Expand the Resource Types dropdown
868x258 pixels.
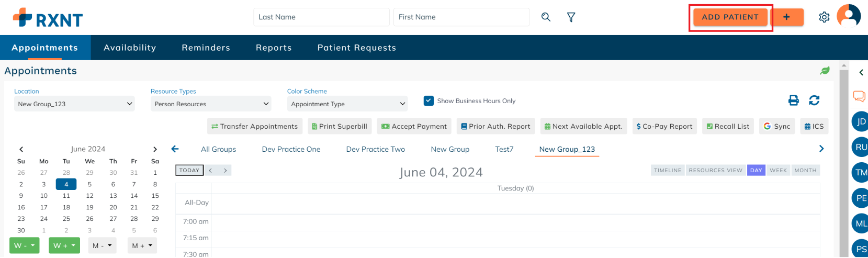[211, 104]
